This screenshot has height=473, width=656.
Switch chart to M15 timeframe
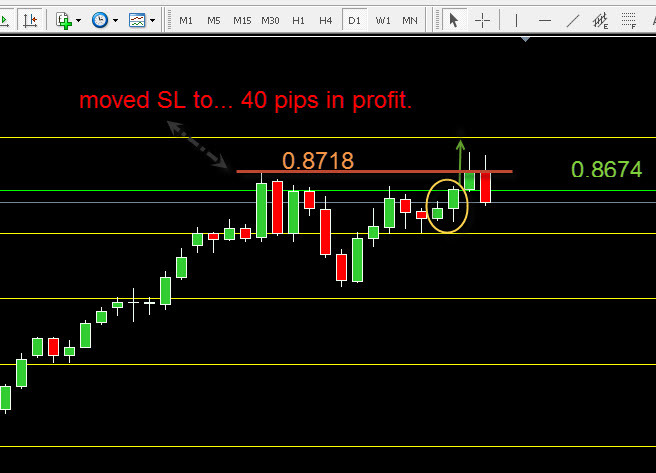pyautogui.click(x=242, y=20)
